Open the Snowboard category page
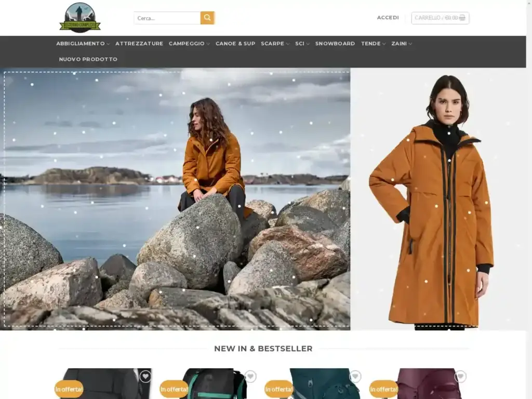Screen dimensions: 532x399 click(x=335, y=44)
